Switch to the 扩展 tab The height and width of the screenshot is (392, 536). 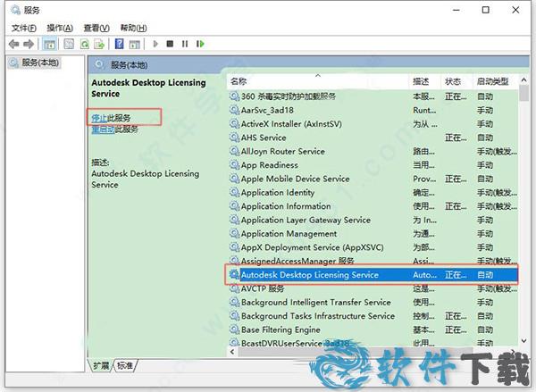click(x=103, y=365)
